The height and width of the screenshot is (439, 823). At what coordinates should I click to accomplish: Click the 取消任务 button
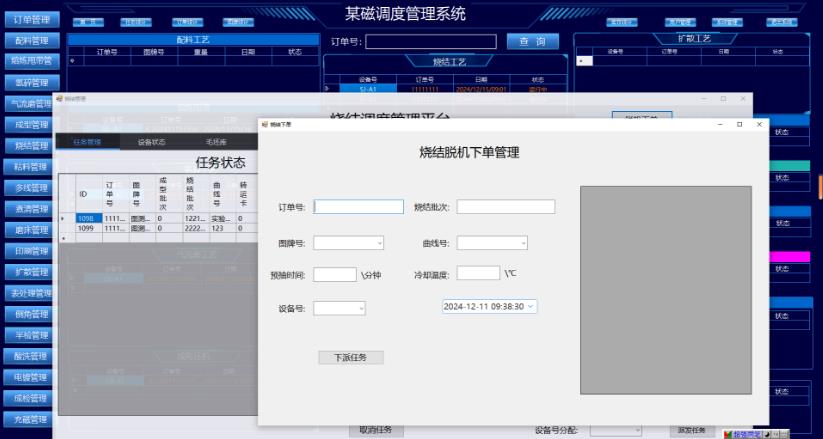coord(376,430)
